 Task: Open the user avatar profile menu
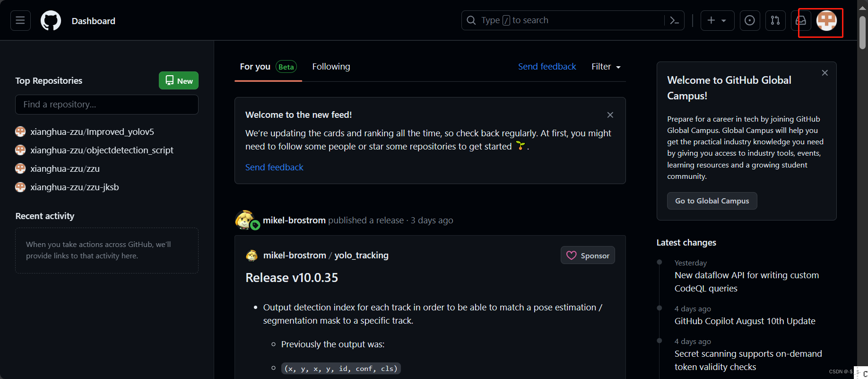(826, 20)
